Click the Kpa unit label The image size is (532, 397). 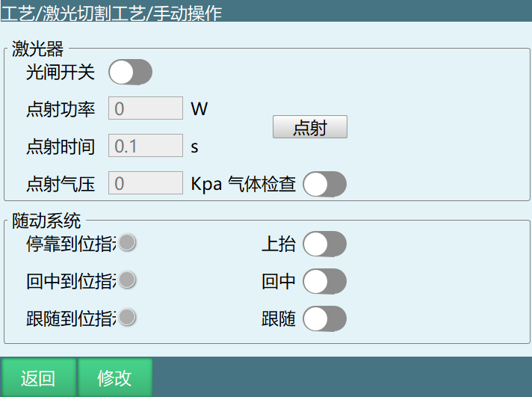(206, 184)
